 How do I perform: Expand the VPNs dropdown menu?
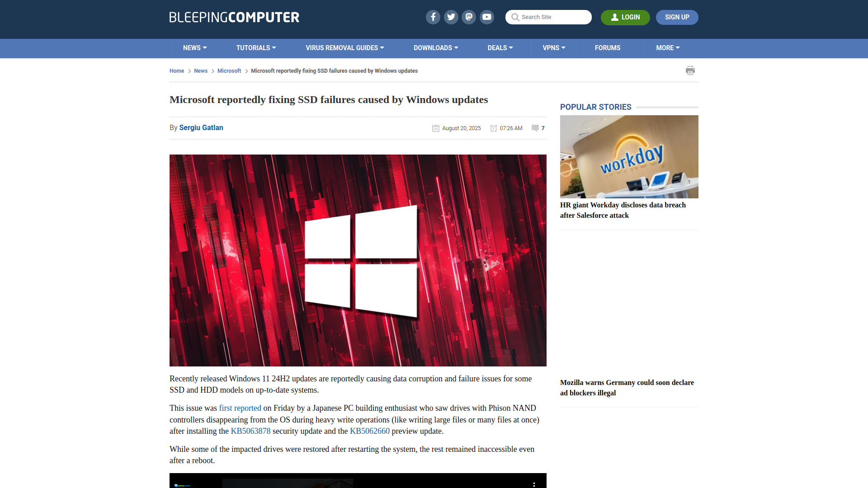pyautogui.click(x=554, y=48)
